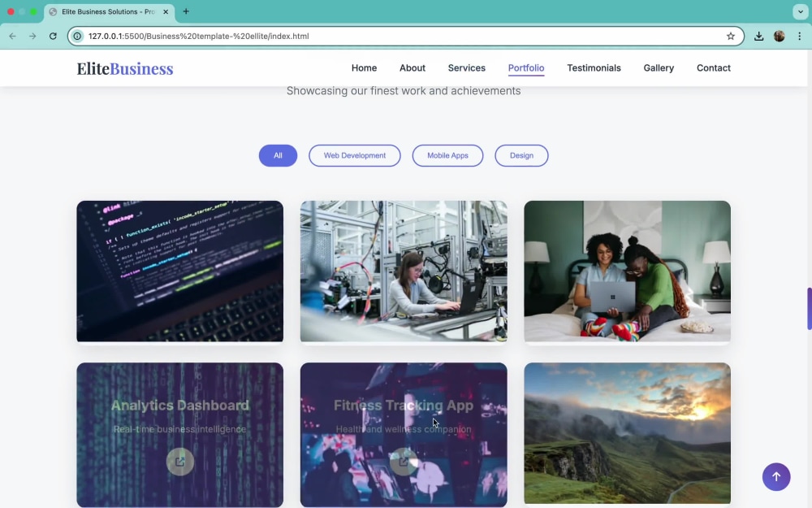Bookmark this page with the star icon

[731, 37]
